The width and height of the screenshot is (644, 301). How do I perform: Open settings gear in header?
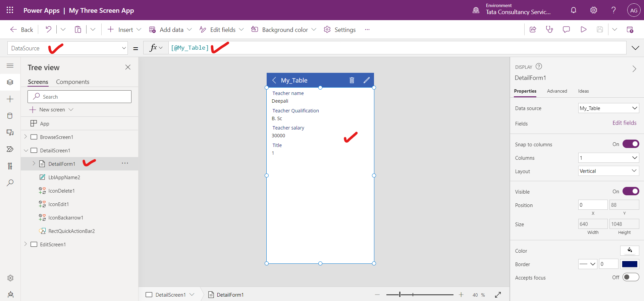(594, 10)
